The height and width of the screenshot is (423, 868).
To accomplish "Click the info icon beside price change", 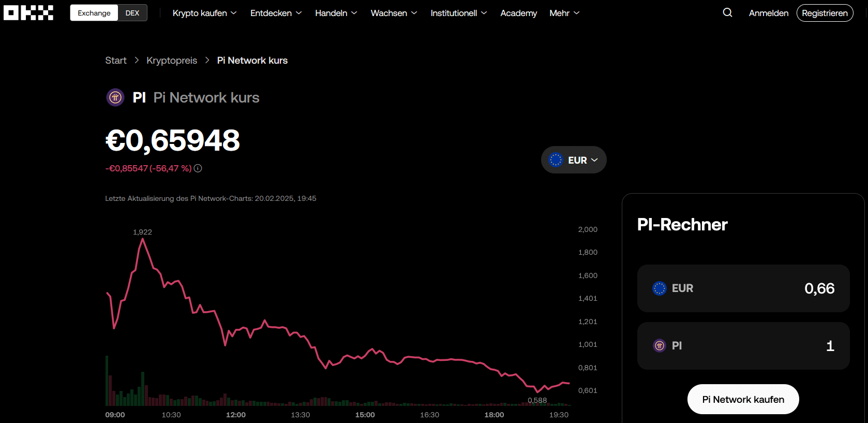I will pos(198,168).
